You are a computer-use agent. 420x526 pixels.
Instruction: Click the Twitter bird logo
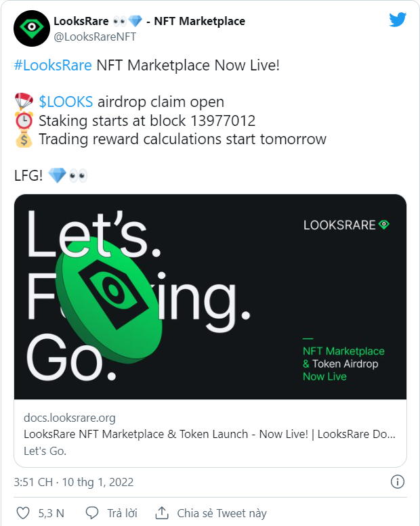coord(398,20)
